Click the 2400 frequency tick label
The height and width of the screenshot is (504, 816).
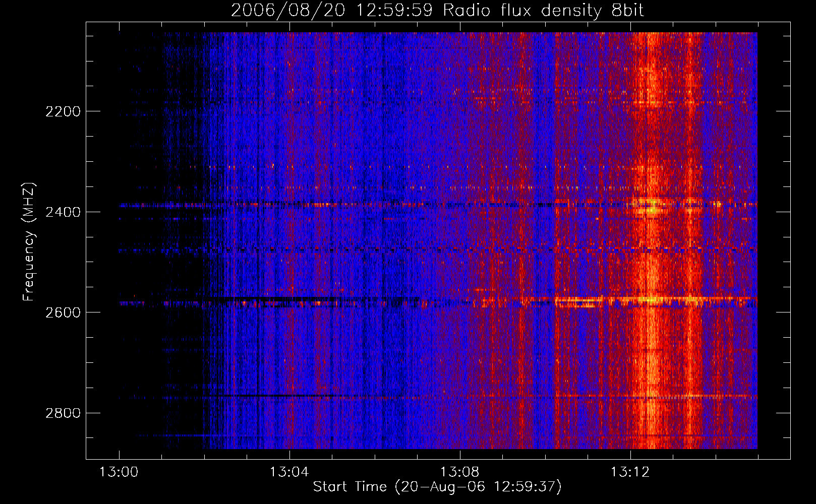tap(63, 212)
